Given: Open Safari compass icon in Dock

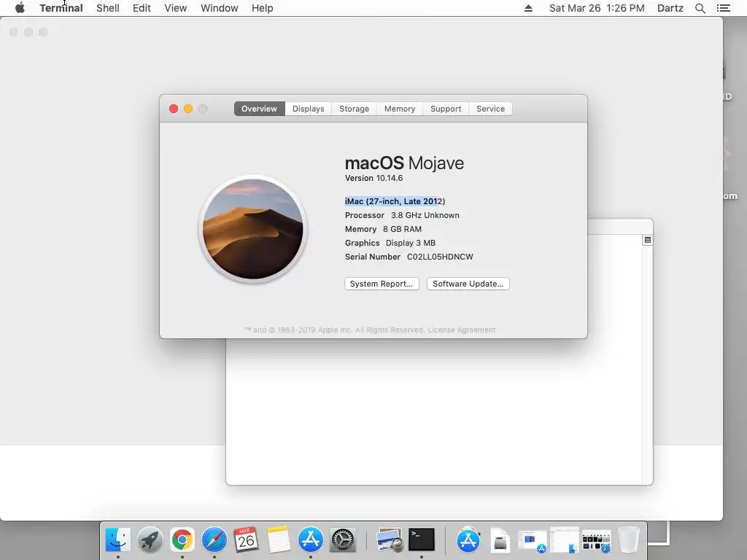Looking at the screenshot, I should [214, 540].
